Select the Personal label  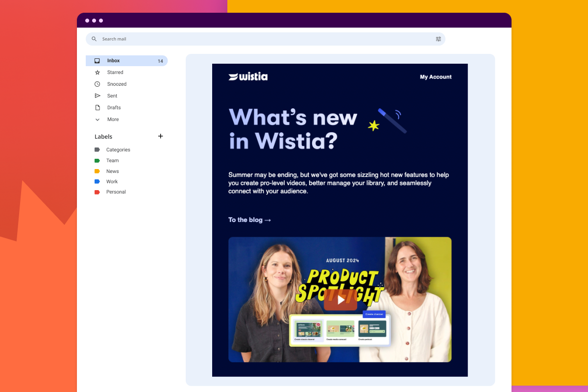click(116, 192)
